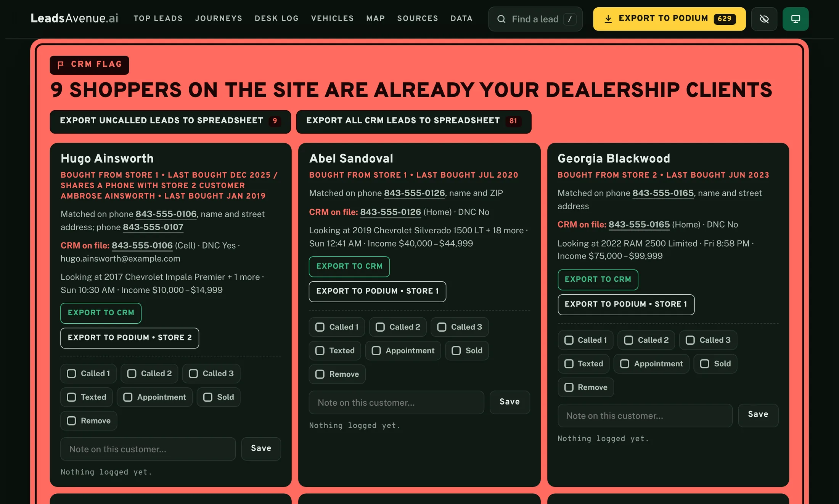Click the search magnifier icon
Image resolution: width=839 pixels, height=504 pixels.
click(501, 19)
